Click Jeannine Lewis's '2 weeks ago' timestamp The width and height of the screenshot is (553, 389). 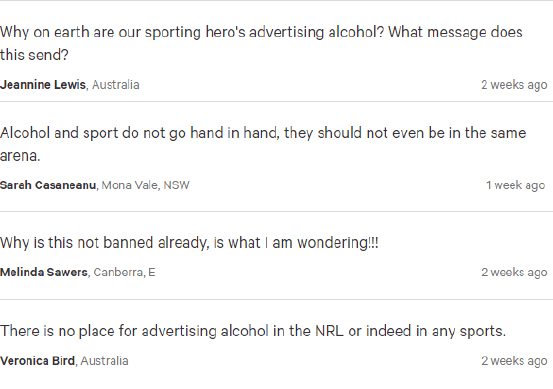514,85
